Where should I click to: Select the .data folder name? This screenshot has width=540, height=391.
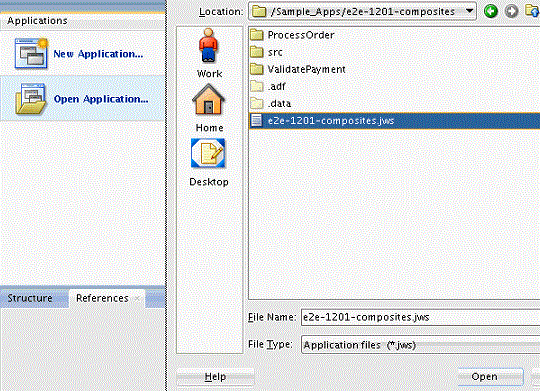click(x=279, y=104)
